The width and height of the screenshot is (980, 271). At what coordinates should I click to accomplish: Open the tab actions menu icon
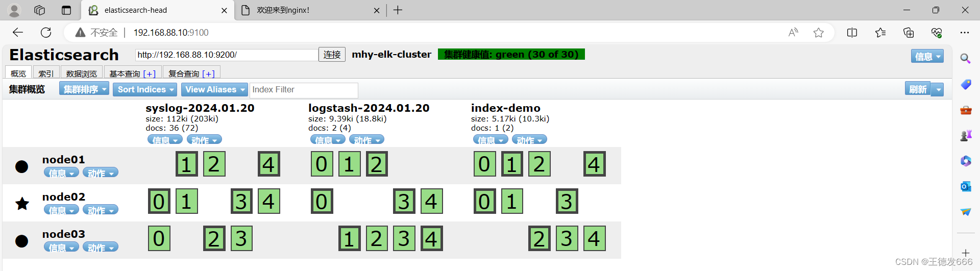pos(66,10)
